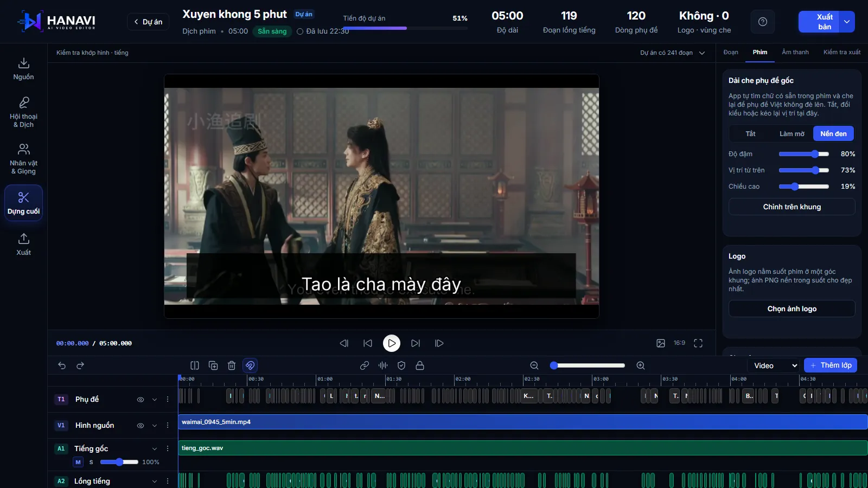Mute the Tiếng gốc track
Screen dimensions: 868x488
[78, 462]
